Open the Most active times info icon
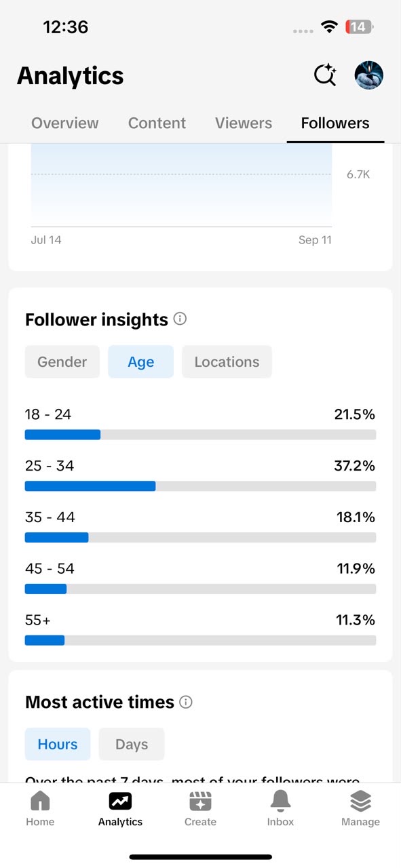 point(186,702)
